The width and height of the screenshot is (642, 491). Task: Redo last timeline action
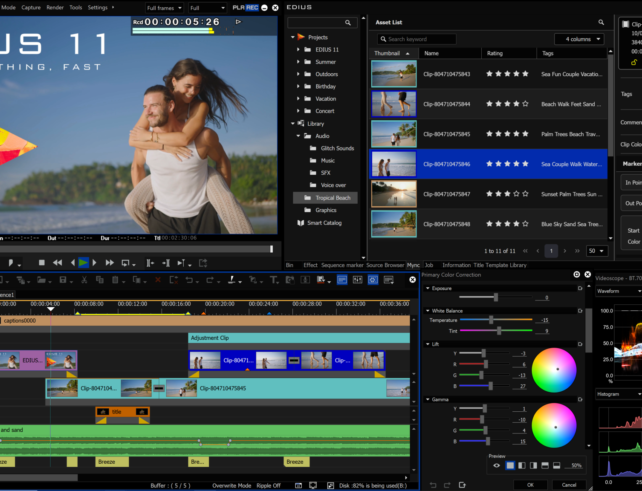210,280
